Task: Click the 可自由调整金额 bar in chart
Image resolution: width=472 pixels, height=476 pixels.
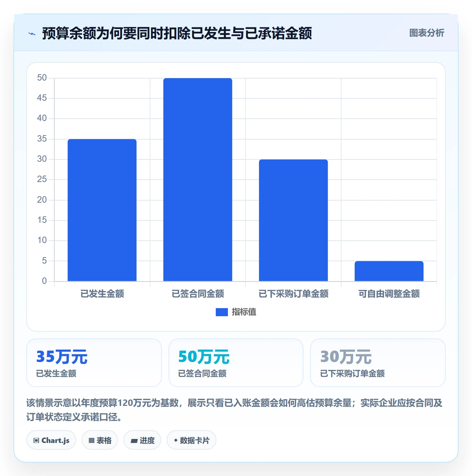Action: click(x=389, y=271)
